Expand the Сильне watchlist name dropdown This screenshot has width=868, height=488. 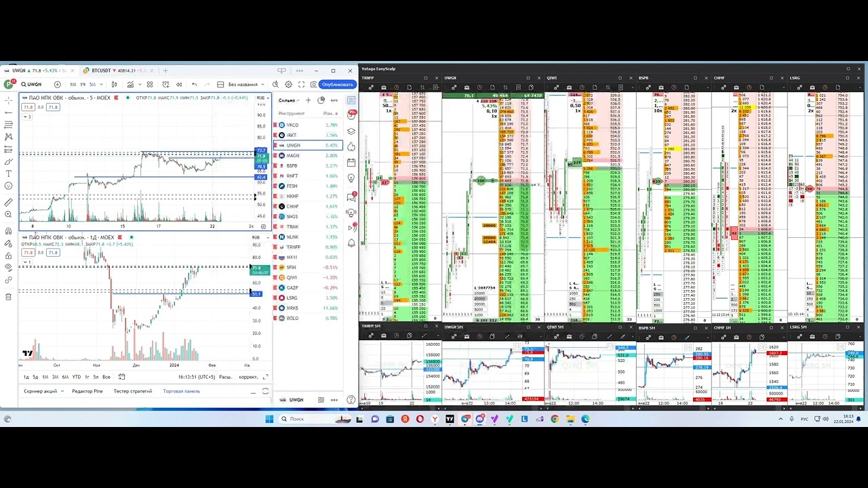pos(290,100)
